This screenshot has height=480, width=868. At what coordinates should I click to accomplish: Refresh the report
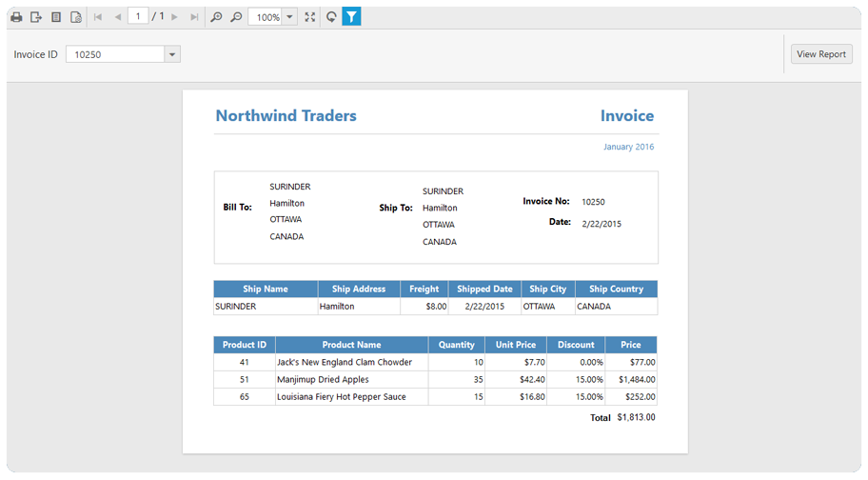click(x=331, y=17)
